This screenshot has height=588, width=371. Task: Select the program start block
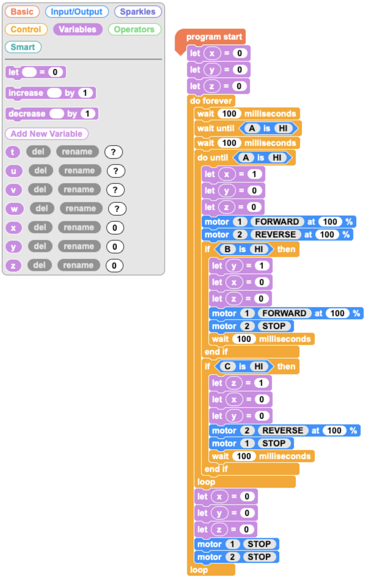pyautogui.click(x=214, y=37)
